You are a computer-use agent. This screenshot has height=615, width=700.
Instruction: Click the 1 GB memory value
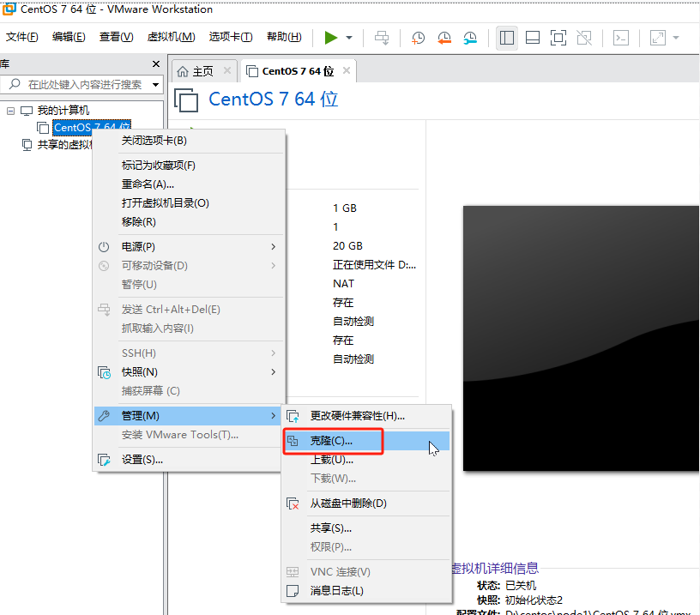[x=345, y=208]
